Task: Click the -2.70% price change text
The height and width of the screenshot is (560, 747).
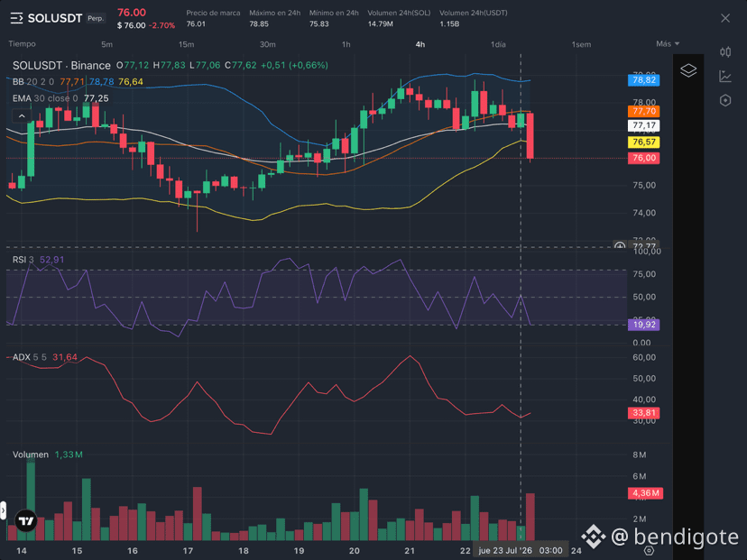Action: pyautogui.click(x=162, y=26)
